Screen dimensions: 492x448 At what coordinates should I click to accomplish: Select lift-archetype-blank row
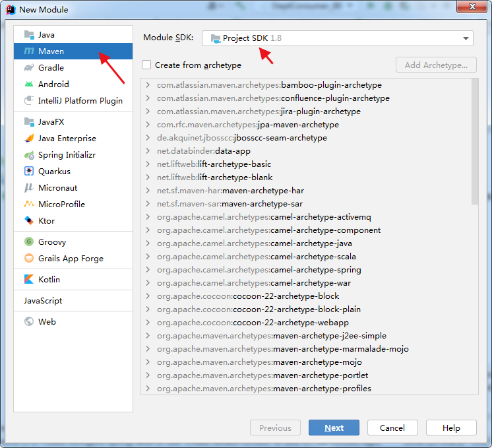click(x=306, y=177)
